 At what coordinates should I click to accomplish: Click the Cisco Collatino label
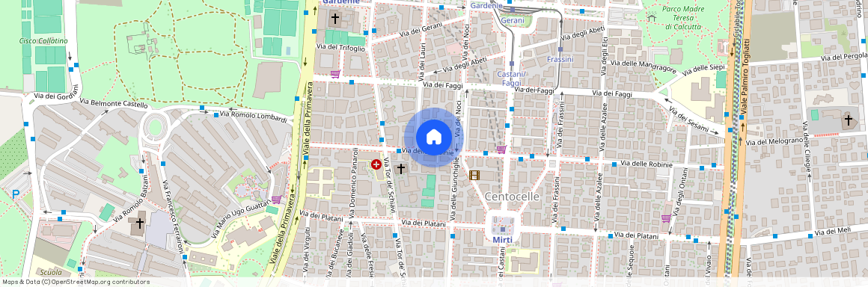pos(43,41)
